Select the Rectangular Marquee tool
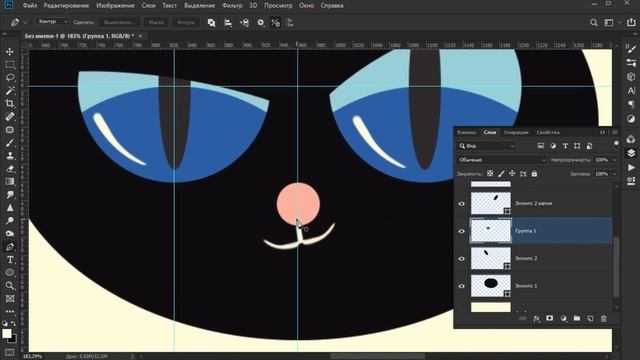The height and width of the screenshot is (360, 640). [10, 65]
